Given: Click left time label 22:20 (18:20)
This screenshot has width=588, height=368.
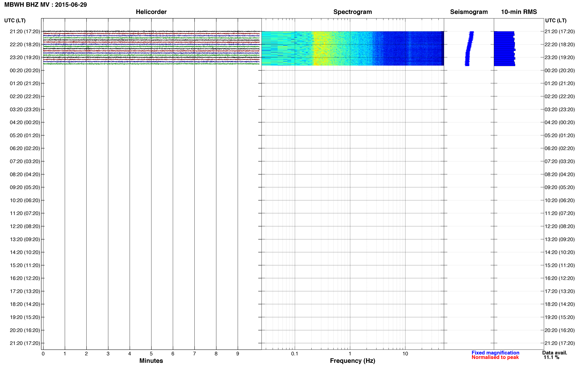Looking at the screenshot, I should click(x=25, y=45).
